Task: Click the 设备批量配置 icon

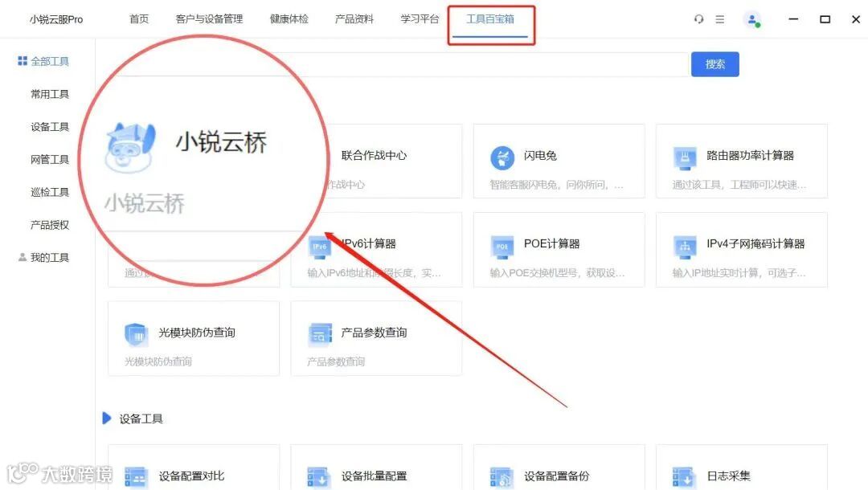Action: pyautogui.click(x=319, y=477)
